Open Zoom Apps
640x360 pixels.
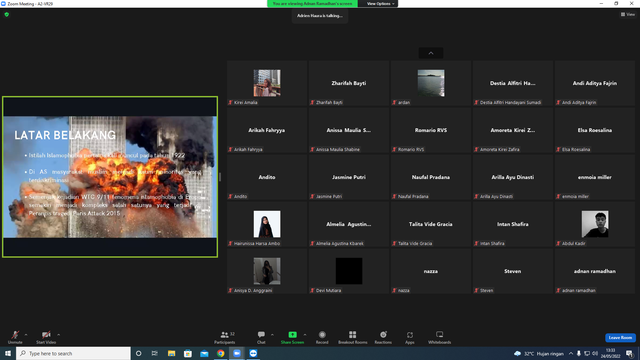pyautogui.click(x=410, y=337)
